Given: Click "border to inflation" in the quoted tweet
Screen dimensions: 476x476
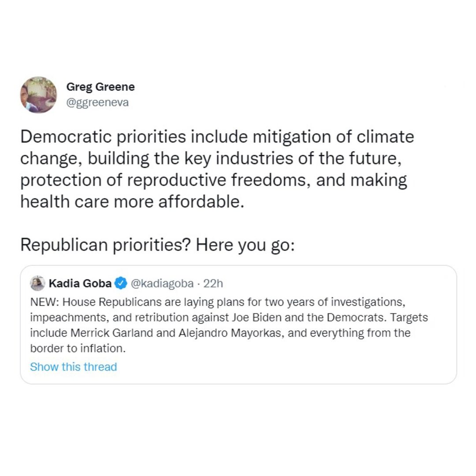Looking at the screenshot, I should click(76, 348).
